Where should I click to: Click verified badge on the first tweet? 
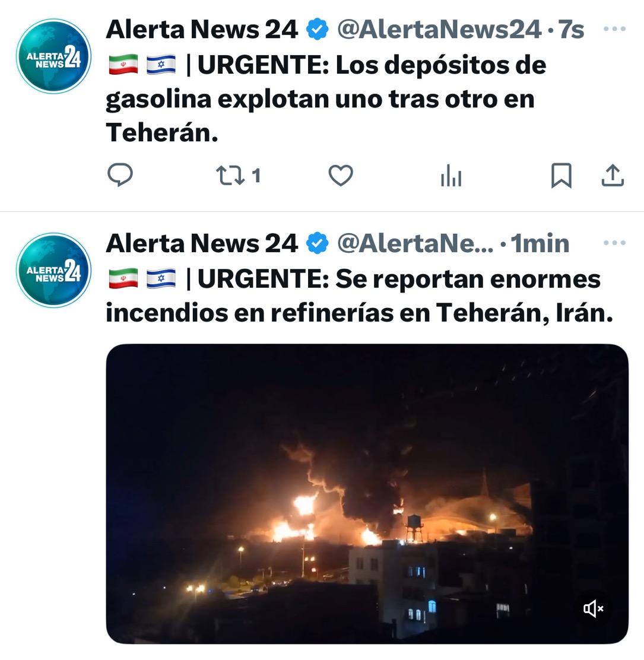(317, 30)
